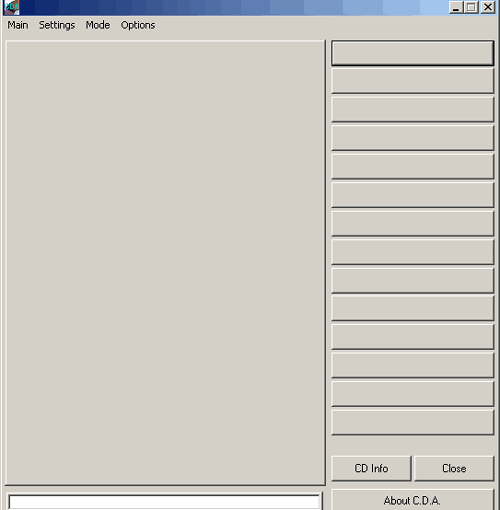Select the fifth blank track button

tap(412, 166)
